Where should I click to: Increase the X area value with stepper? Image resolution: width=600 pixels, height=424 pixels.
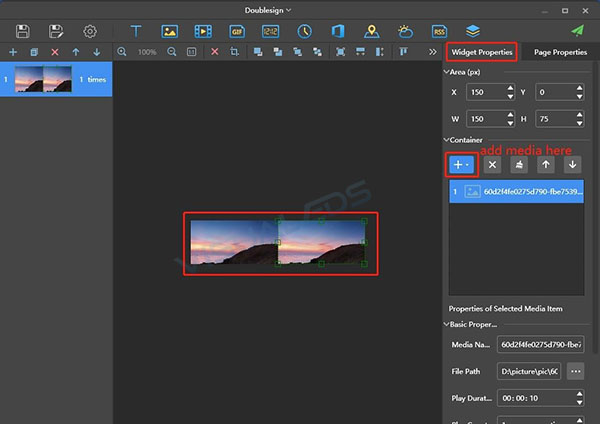pos(511,90)
